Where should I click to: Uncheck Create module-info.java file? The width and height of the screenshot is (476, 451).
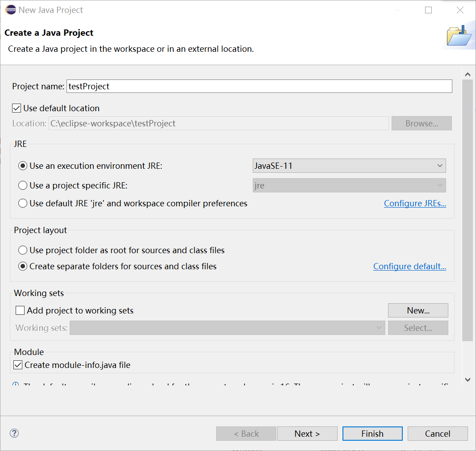(x=18, y=365)
